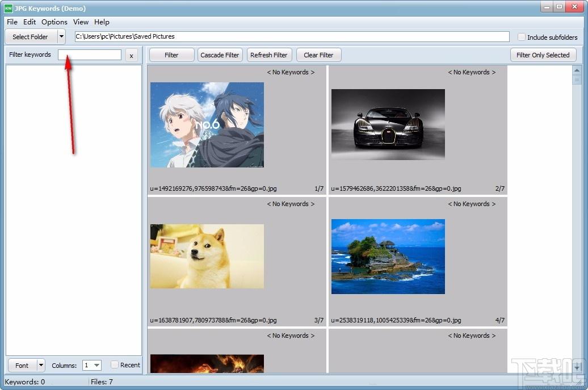Select the fire image thumbnail

[207, 364]
